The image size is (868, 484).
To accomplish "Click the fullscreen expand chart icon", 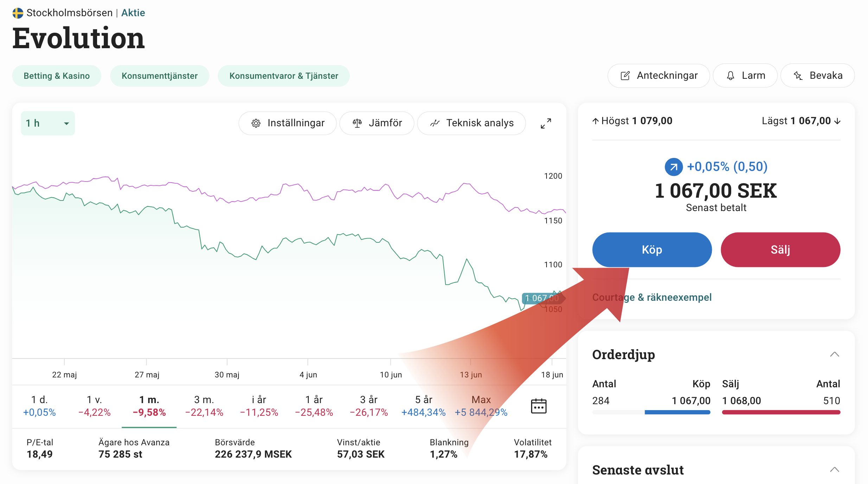I will pos(545,123).
